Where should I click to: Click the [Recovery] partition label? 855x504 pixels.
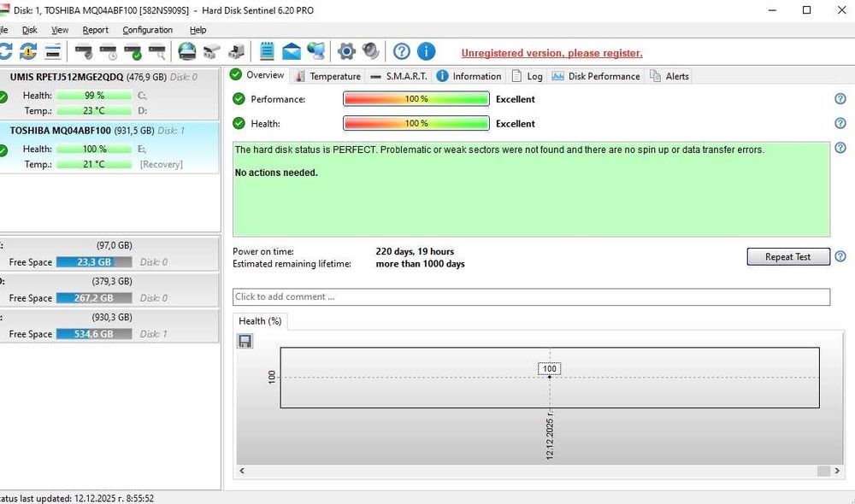point(162,164)
